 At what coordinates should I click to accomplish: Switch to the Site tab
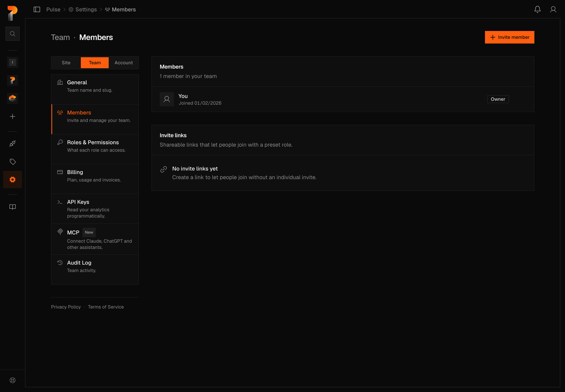66,63
